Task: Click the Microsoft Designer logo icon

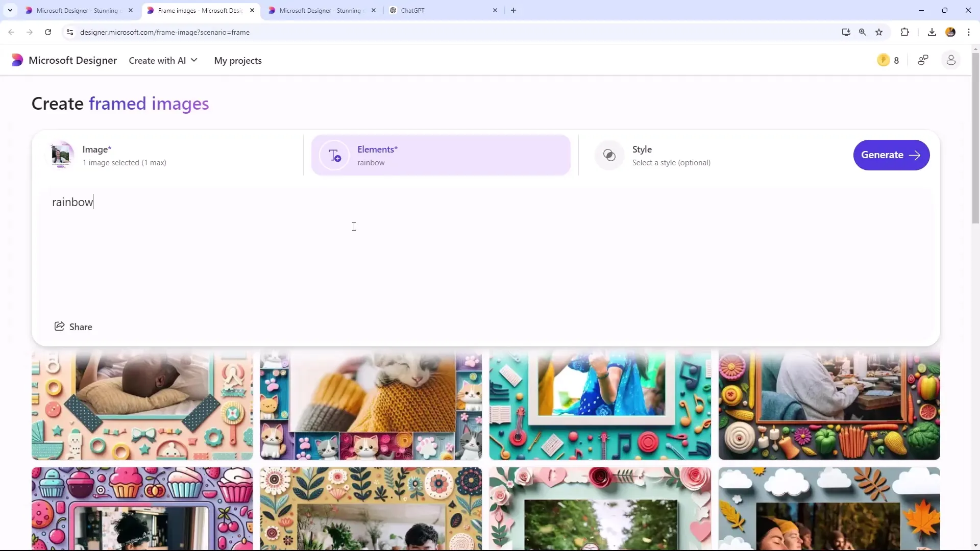Action: coord(17,60)
